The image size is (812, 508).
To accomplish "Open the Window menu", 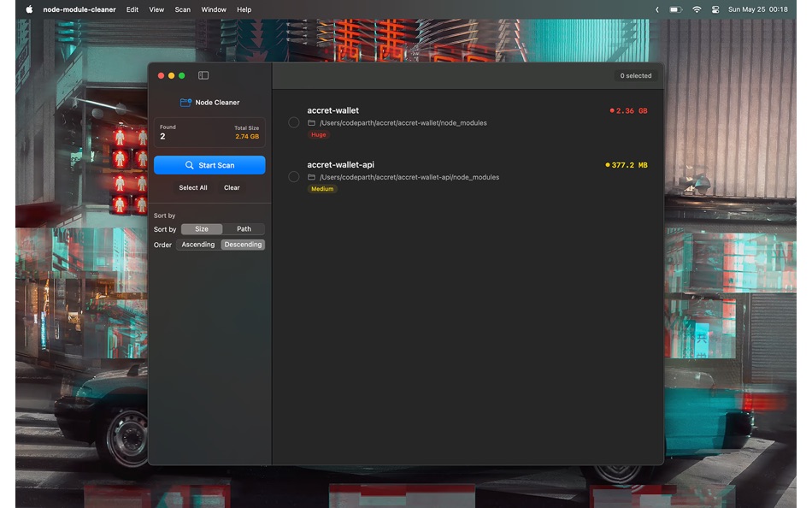I will point(214,9).
